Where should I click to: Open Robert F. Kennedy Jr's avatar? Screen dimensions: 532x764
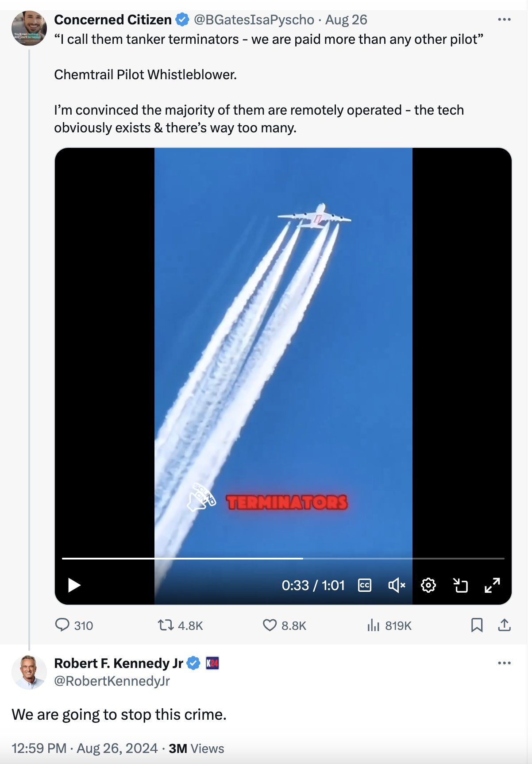click(x=29, y=672)
